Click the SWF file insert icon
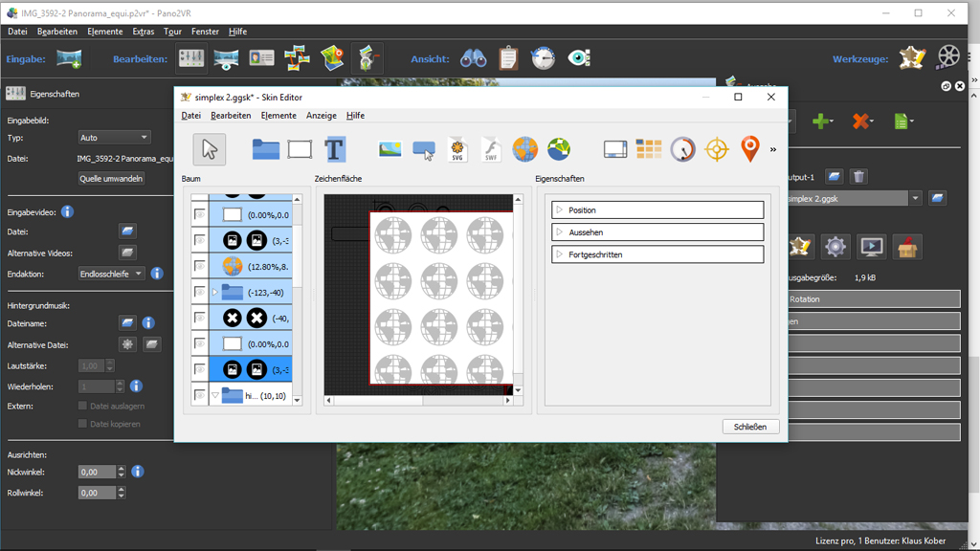The image size is (980, 551). pos(491,149)
